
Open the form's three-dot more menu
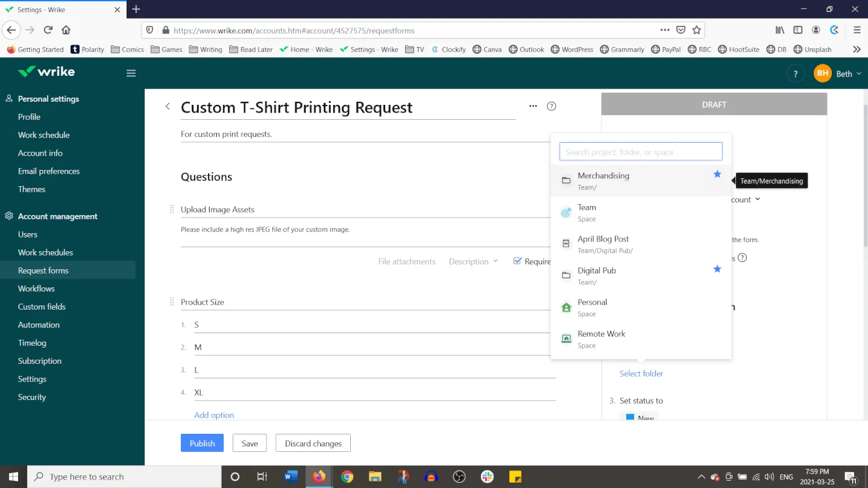click(533, 106)
